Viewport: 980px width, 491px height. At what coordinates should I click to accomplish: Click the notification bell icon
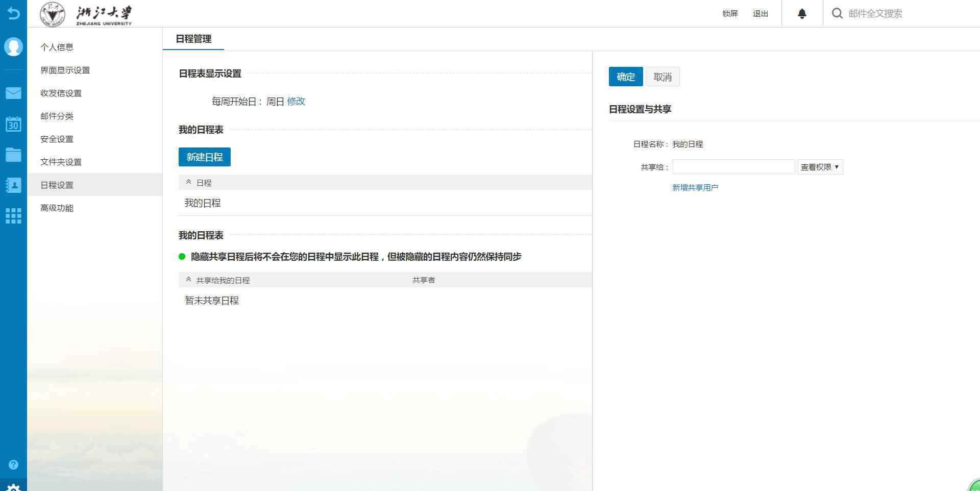coord(802,14)
